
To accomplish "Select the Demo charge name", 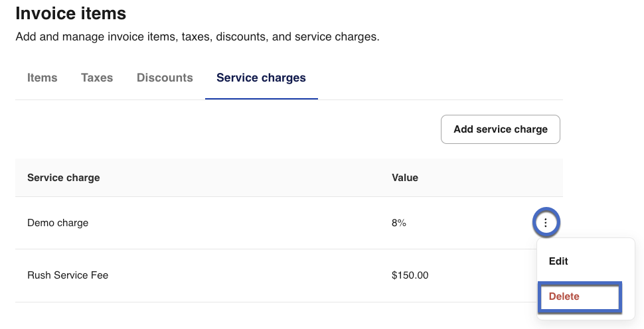I will click(x=58, y=223).
